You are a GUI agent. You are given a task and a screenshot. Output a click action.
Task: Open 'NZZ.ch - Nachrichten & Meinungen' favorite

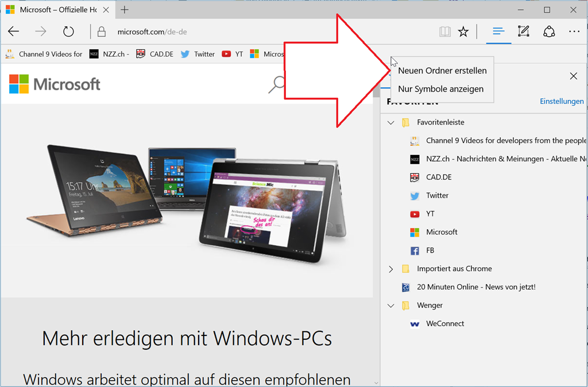498,159
